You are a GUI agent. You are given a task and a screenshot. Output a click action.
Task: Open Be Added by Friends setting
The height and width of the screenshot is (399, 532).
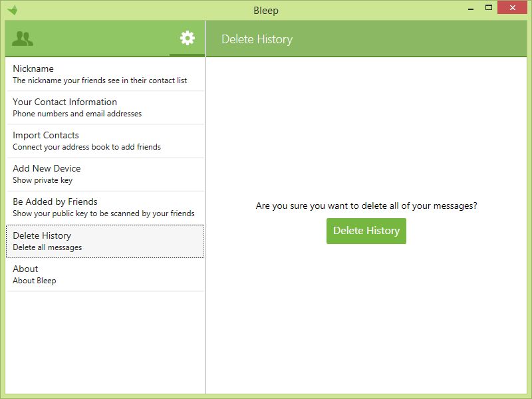coord(105,207)
